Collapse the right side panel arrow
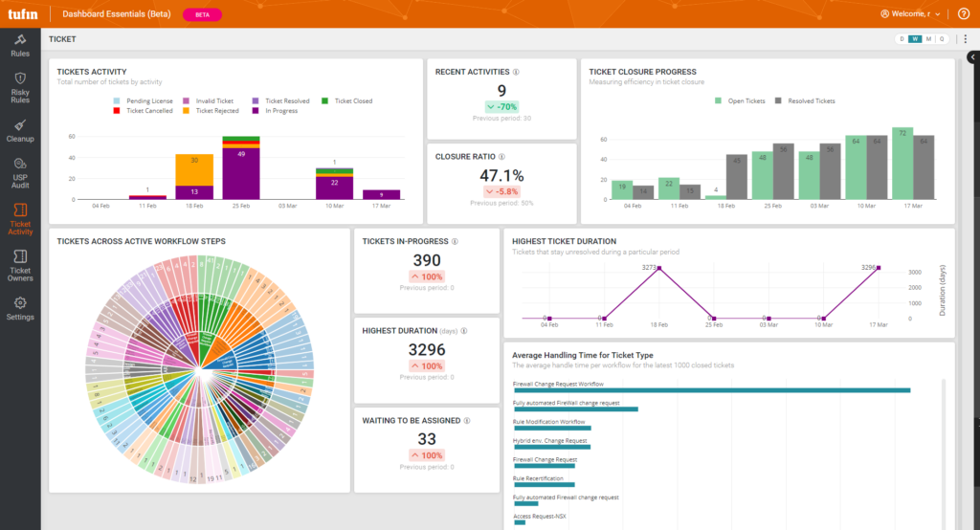The image size is (980, 530). (x=974, y=58)
